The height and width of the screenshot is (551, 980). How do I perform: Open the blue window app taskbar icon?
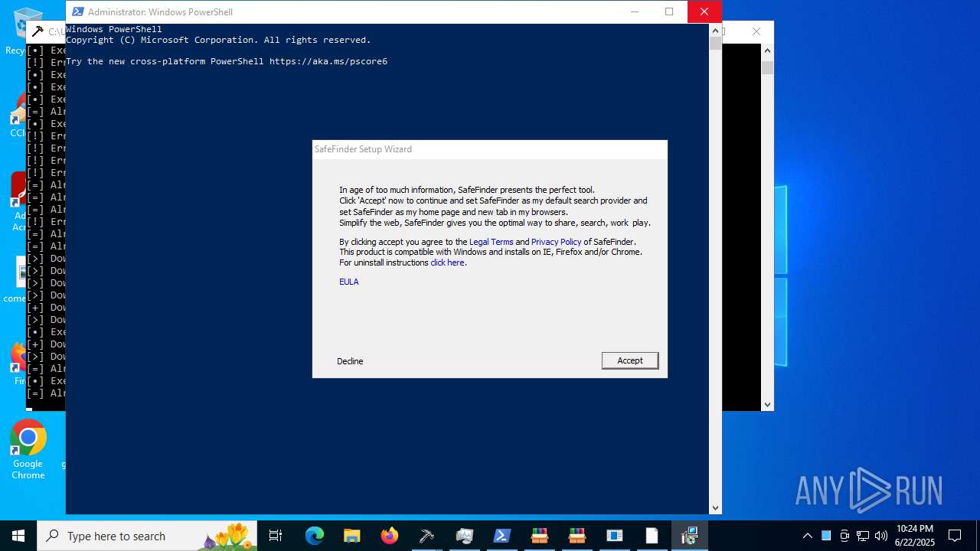point(614,536)
